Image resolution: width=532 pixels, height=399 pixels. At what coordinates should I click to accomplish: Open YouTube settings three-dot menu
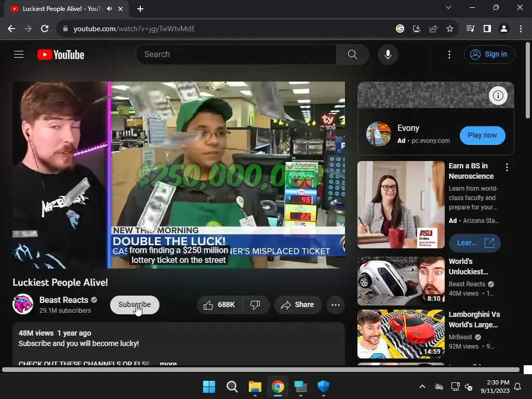(449, 54)
